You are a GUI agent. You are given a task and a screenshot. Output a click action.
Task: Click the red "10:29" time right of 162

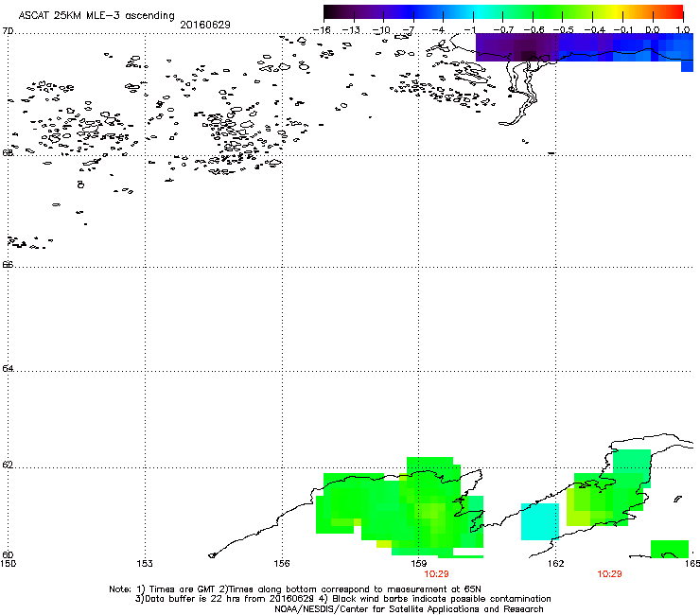[609, 574]
